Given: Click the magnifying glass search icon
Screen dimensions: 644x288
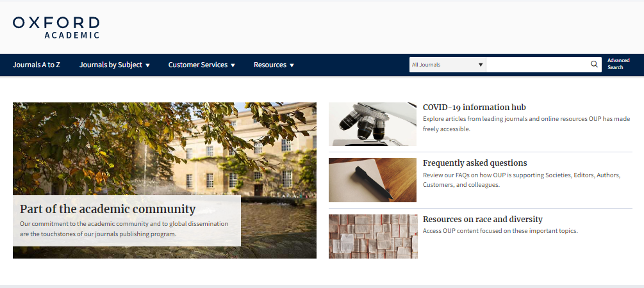Looking at the screenshot, I should pos(594,65).
